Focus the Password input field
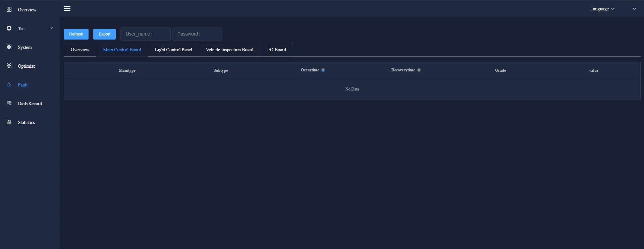The image size is (644, 249). pyautogui.click(x=197, y=34)
